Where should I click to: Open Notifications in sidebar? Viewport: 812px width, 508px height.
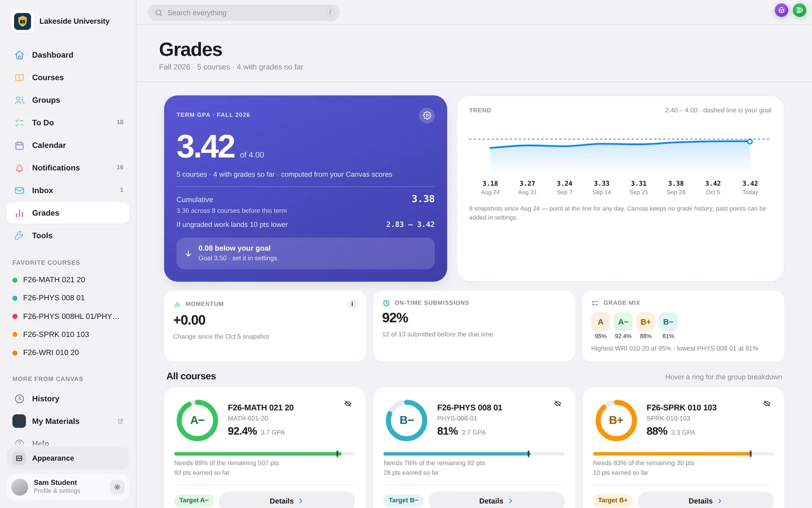(x=68, y=168)
